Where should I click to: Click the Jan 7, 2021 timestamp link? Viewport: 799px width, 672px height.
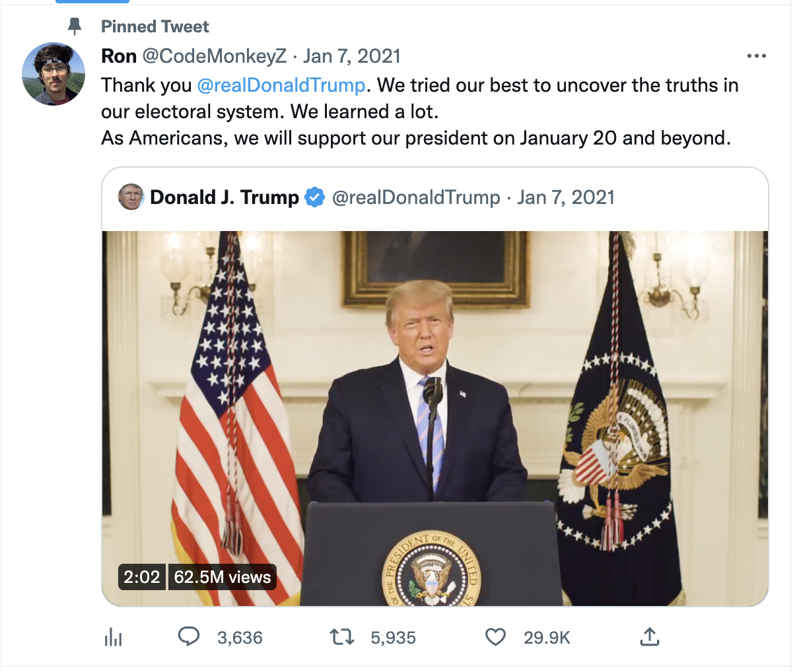coord(352,55)
